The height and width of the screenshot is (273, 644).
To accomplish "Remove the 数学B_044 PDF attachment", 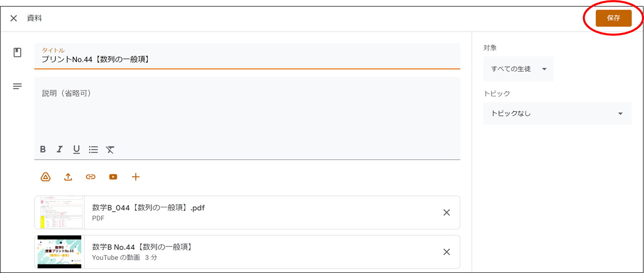I will pos(446,212).
